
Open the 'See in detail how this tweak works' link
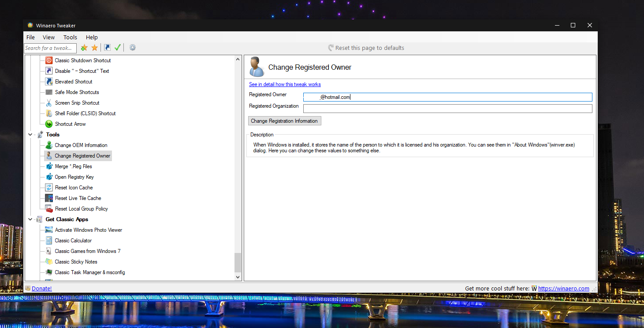(x=285, y=84)
